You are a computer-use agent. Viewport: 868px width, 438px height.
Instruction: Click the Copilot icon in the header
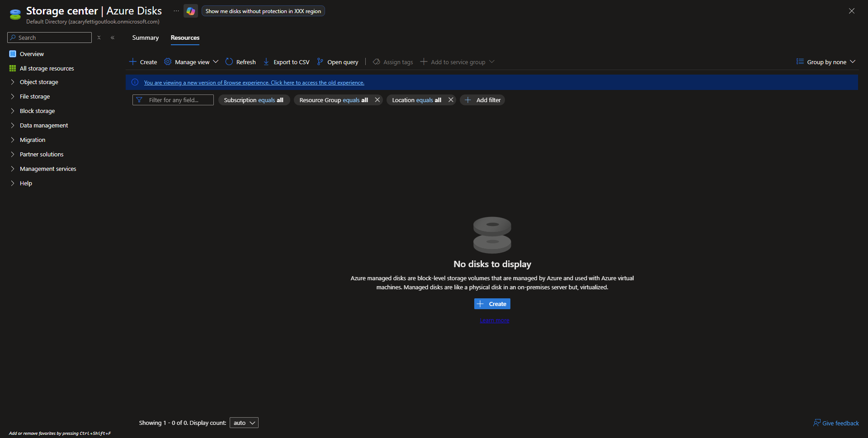click(x=190, y=11)
